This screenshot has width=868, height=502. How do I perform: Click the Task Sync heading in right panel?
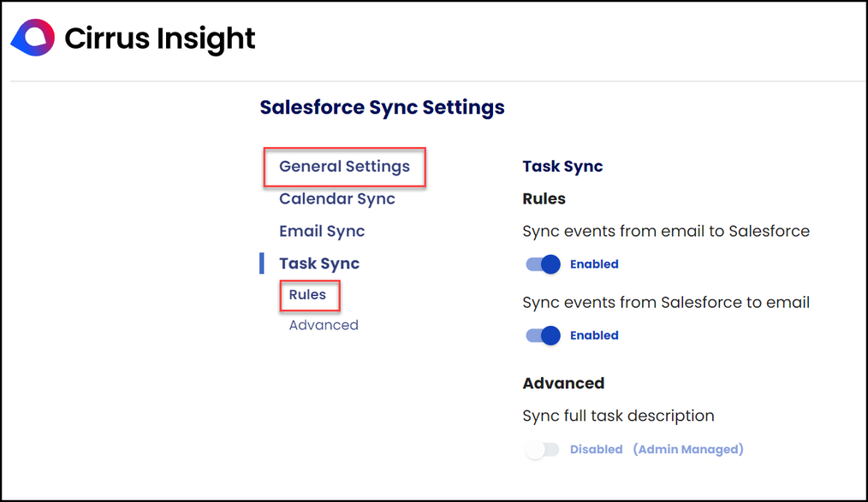coord(562,166)
